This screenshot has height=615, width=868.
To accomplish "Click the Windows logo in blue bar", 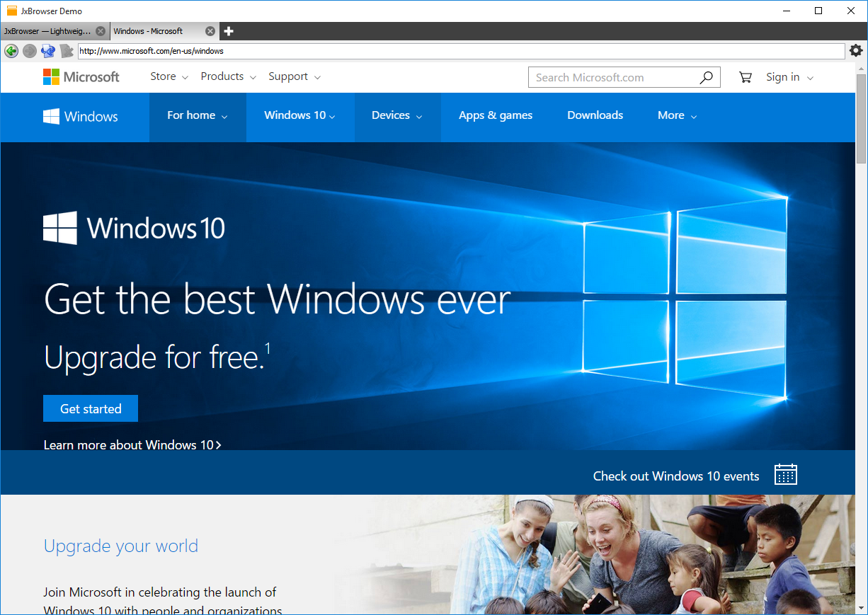I will tap(81, 117).
